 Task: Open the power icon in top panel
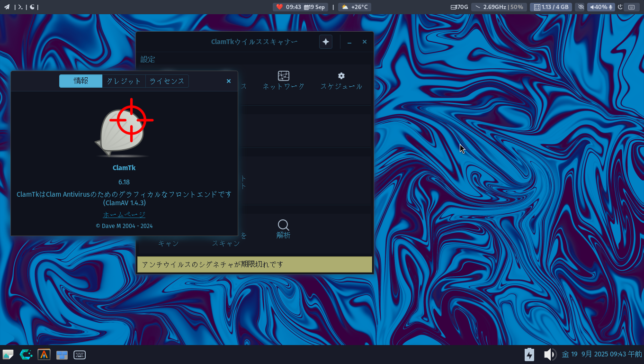[x=620, y=7]
